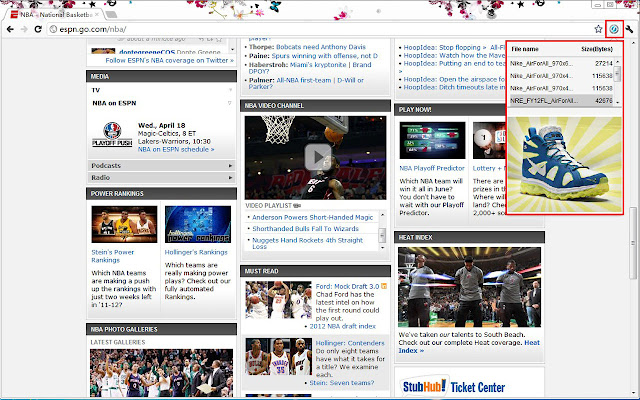Click the video playlist scroll up arrow
The height and width of the screenshot is (400, 640).
point(382,215)
